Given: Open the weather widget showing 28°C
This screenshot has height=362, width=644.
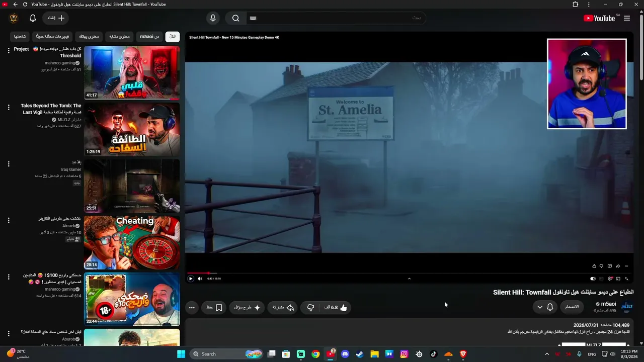Looking at the screenshot, I should pos(19,354).
